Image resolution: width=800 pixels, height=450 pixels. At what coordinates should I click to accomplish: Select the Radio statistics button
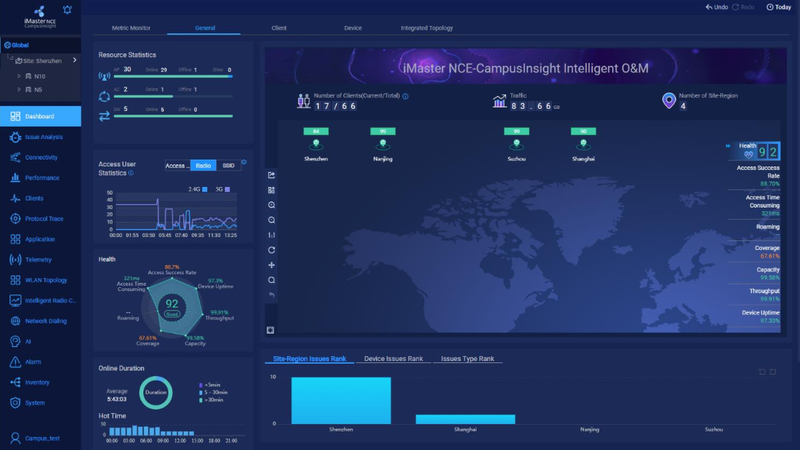tap(203, 165)
